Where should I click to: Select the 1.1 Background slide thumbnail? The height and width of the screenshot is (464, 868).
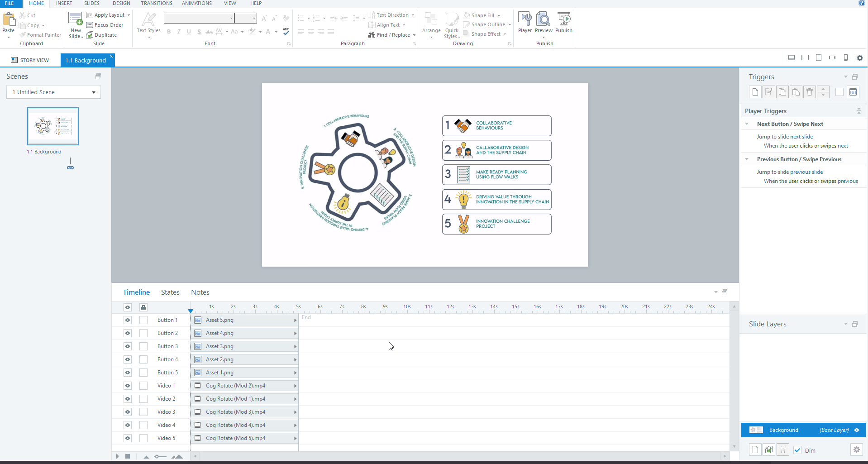tap(53, 126)
